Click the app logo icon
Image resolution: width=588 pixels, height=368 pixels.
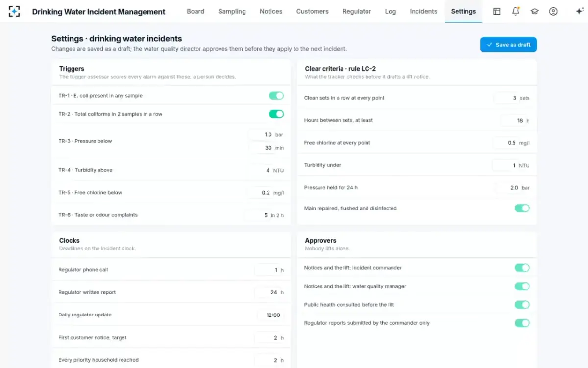tap(14, 11)
